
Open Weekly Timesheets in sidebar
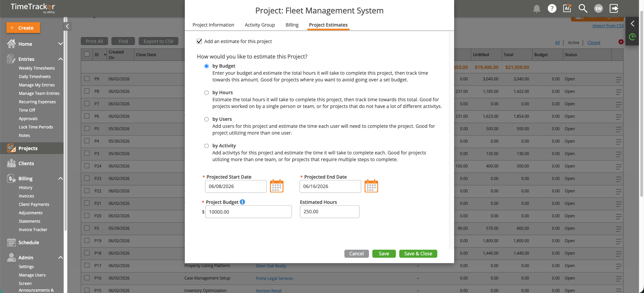coord(37,68)
